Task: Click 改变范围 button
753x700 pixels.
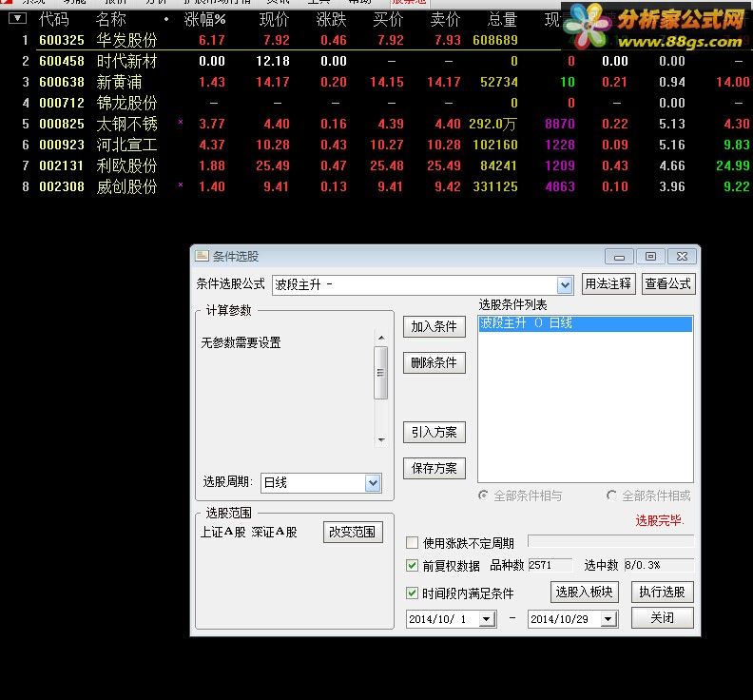Action: point(353,532)
